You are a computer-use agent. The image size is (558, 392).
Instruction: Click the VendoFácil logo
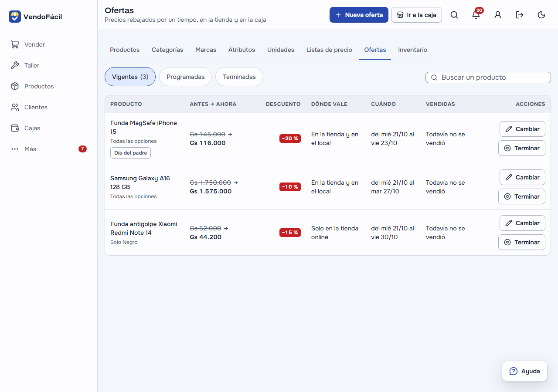click(x=35, y=17)
